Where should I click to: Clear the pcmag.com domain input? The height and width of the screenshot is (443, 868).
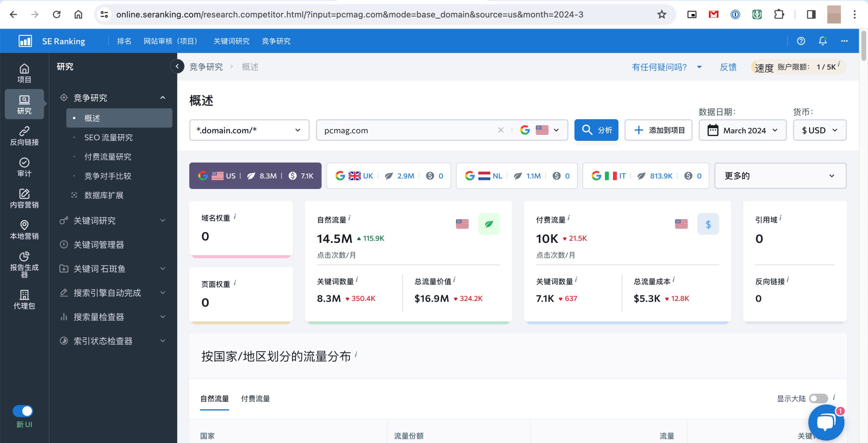(x=500, y=130)
